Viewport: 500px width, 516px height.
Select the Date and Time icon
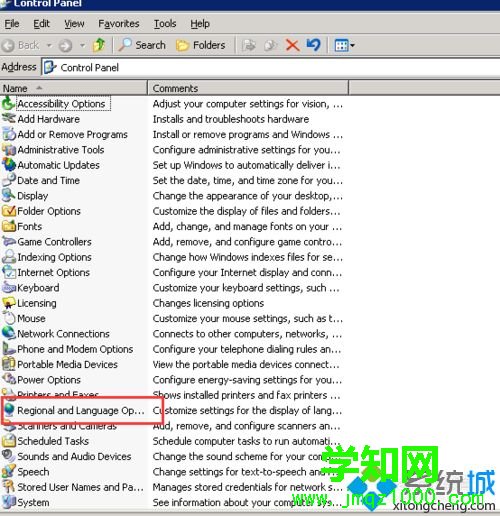point(9,180)
